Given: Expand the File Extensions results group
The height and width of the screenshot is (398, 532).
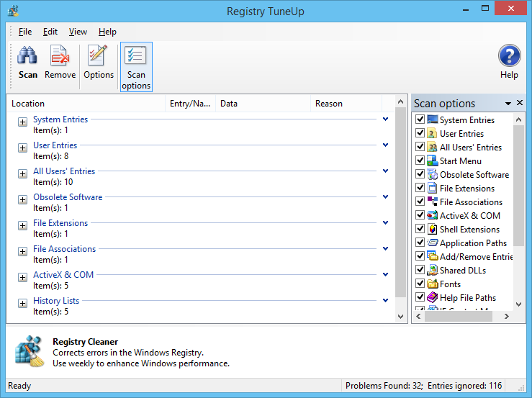Looking at the screenshot, I should (x=23, y=226).
